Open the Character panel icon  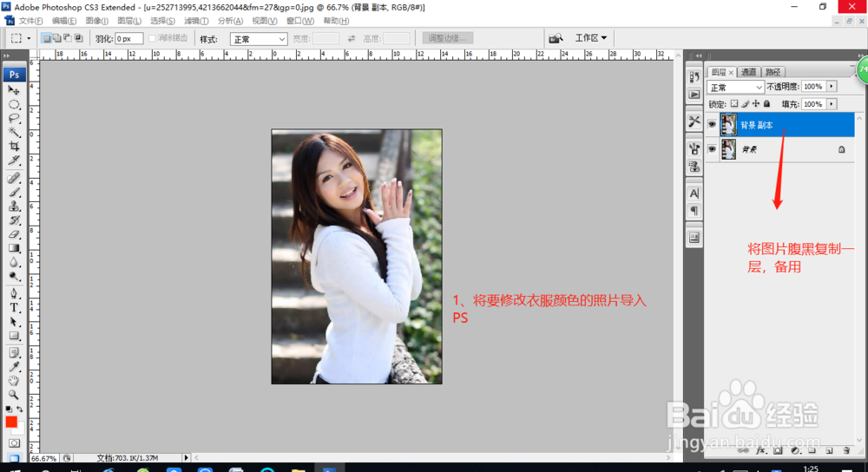pyautogui.click(x=694, y=193)
